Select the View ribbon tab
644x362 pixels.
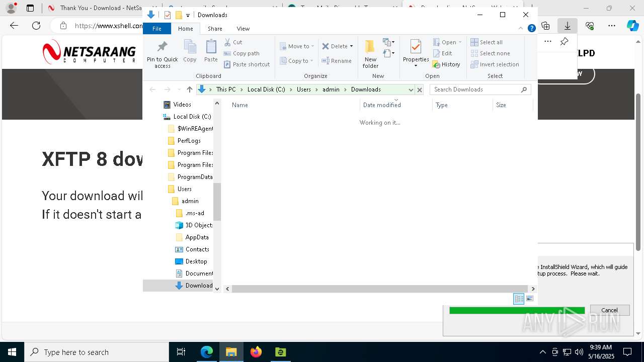coord(243,29)
